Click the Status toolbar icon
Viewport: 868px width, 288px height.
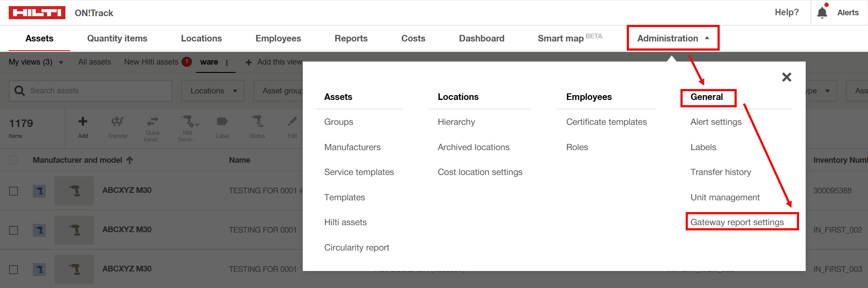click(257, 122)
